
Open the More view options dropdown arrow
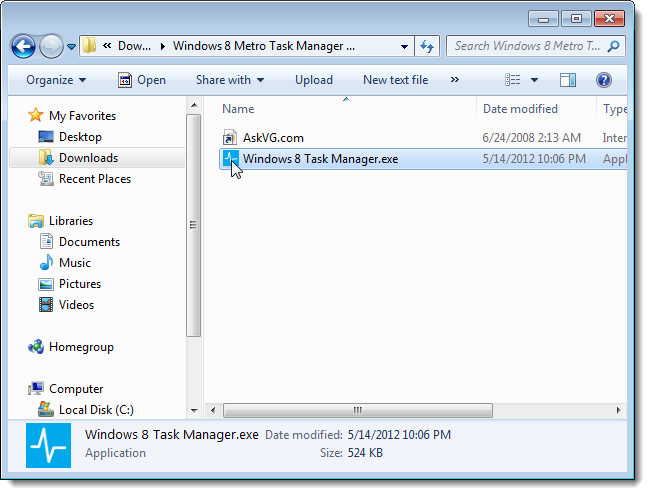(x=534, y=80)
